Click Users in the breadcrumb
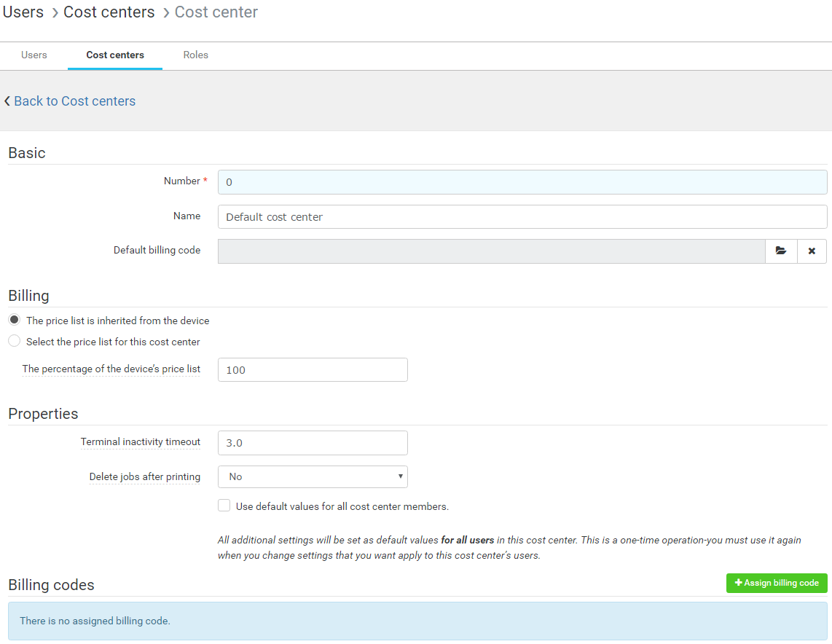 pyautogui.click(x=23, y=12)
